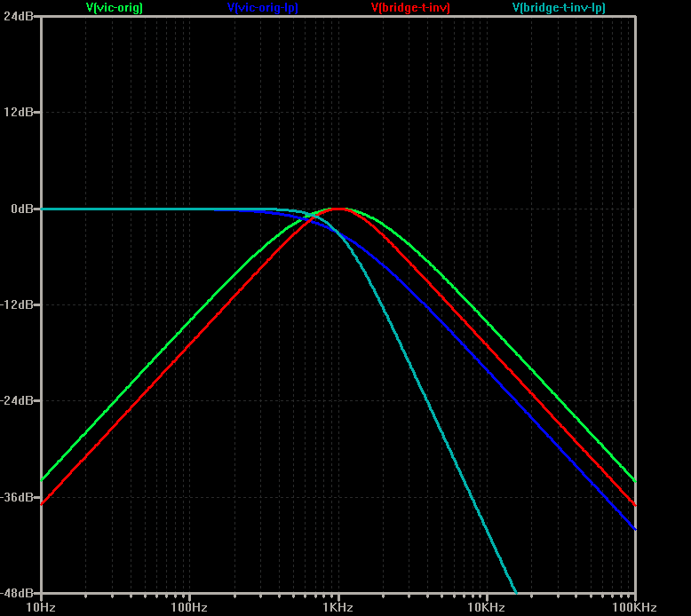Click the -36dB vertical axis label
Viewport: 691px width, 616px height.
coord(17,497)
